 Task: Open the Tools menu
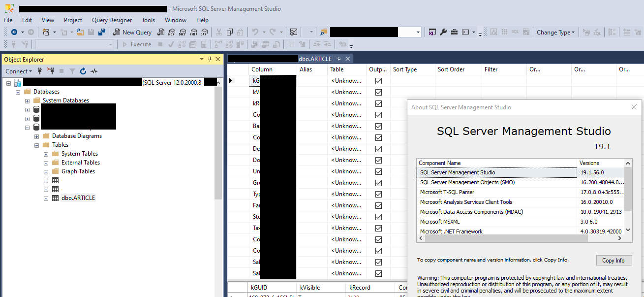[x=148, y=20]
